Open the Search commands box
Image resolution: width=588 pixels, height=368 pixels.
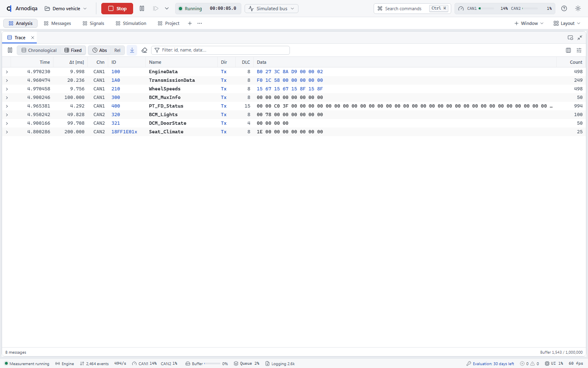tap(412, 9)
